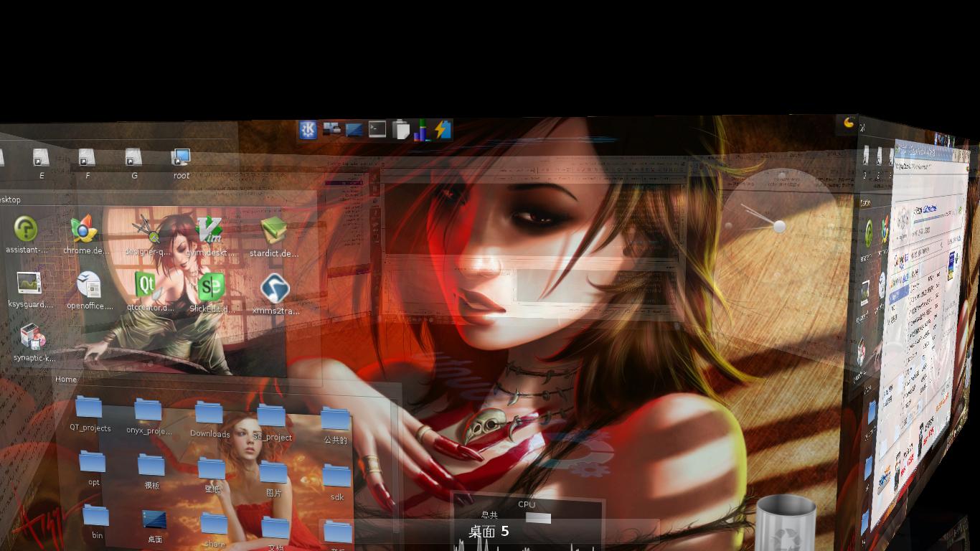Click the show desktop panel icon
The width and height of the screenshot is (980, 551).
click(354, 130)
